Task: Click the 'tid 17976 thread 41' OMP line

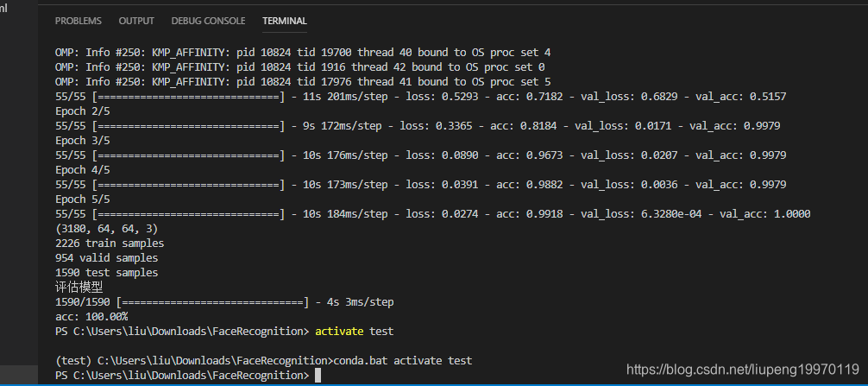Action: [x=302, y=82]
